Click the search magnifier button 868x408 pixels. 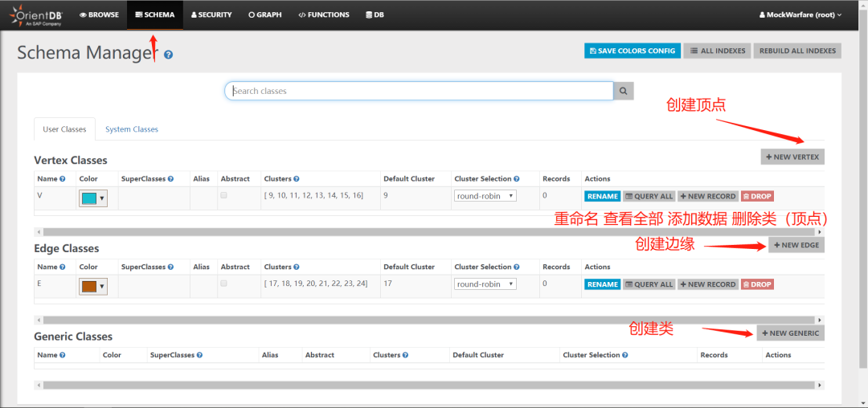pos(624,91)
